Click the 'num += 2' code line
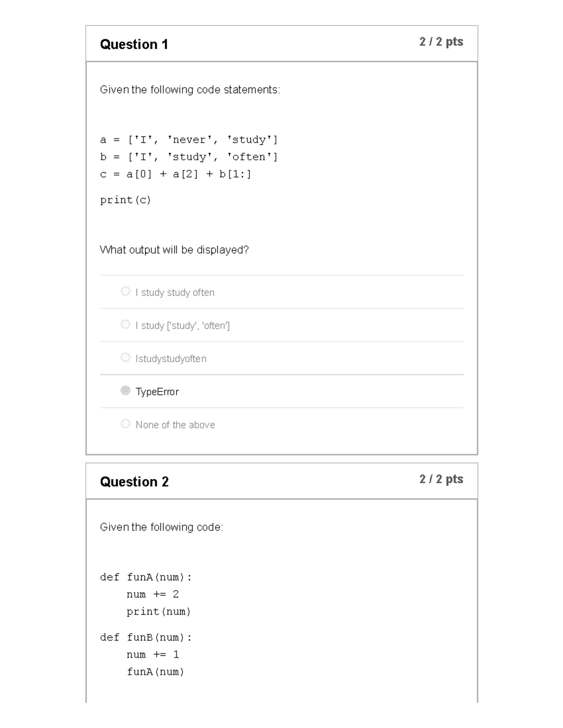The image size is (563, 728). tap(152, 594)
